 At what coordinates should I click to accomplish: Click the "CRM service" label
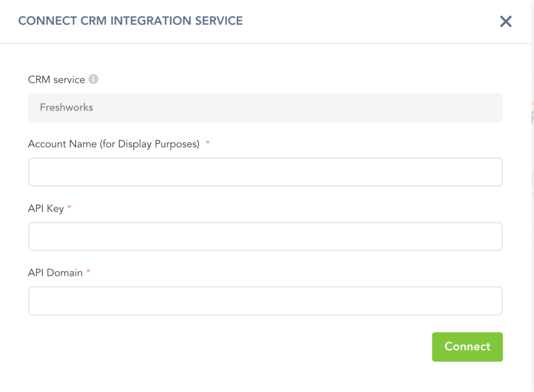click(x=56, y=80)
